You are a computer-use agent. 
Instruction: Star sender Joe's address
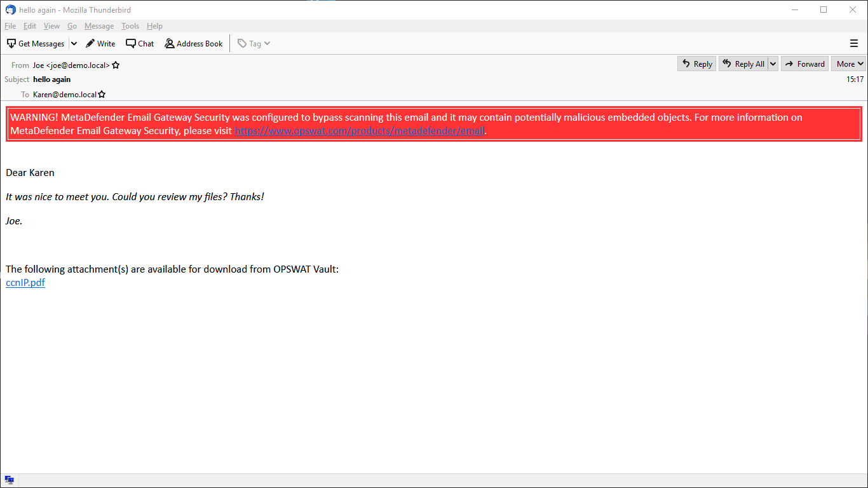(116, 65)
